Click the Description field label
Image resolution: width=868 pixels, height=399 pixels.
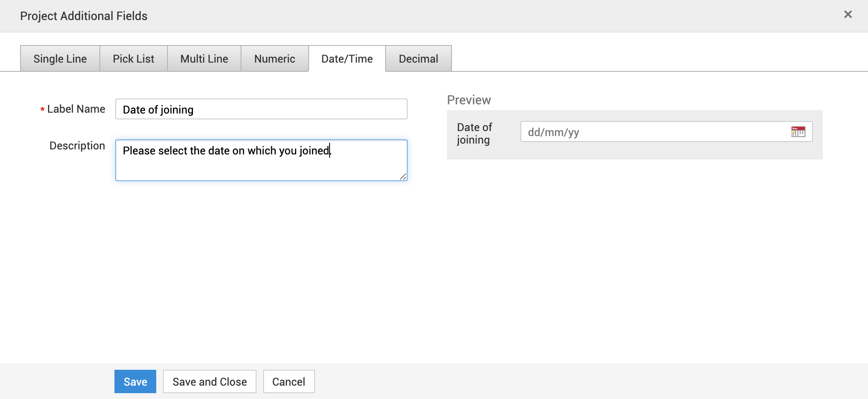(77, 146)
